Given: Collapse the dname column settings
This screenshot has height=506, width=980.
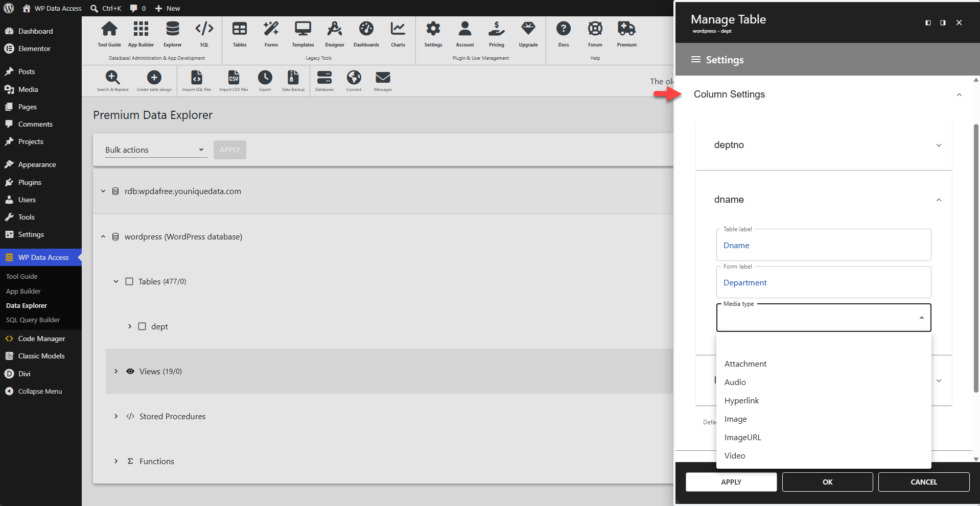Looking at the screenshot, I should pyautogui.click(x=939, y=200).
